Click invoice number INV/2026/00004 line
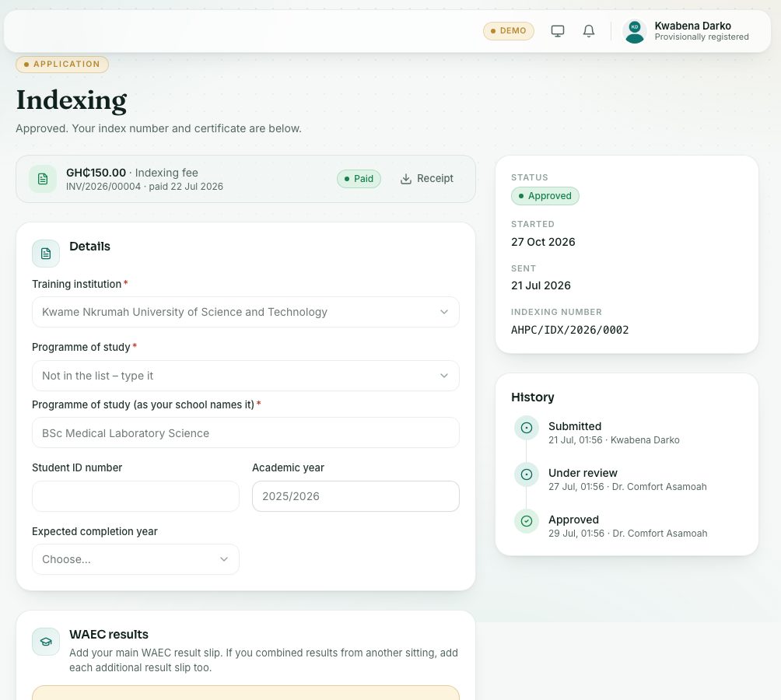 [x=145, y=187]
